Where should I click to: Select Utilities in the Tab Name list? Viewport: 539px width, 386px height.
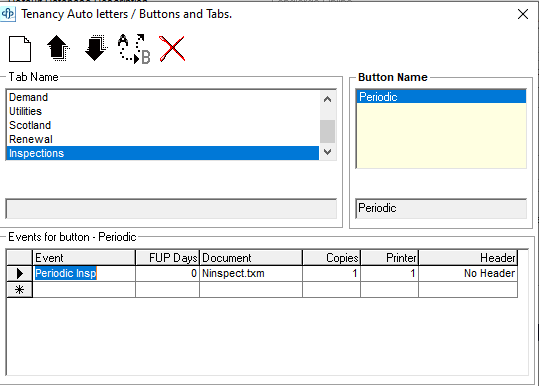(x=163, y=111)
